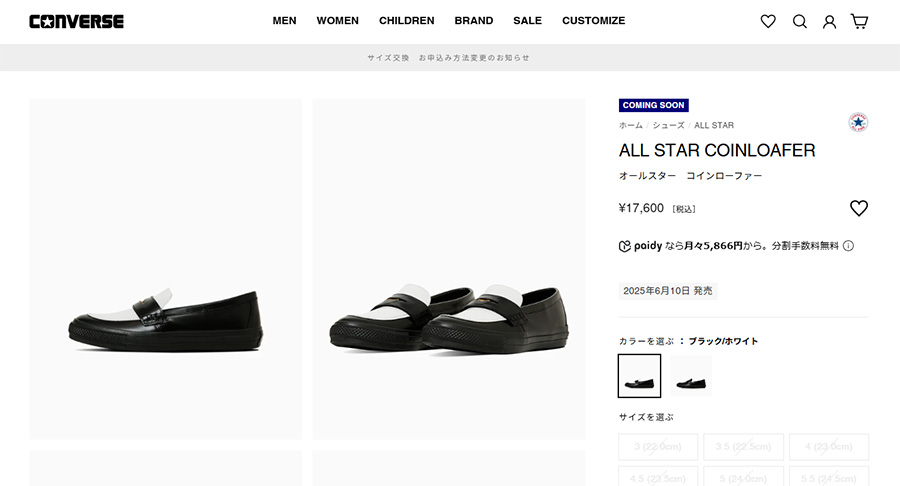This screenshot has width=900, height=486.
Task: Choose size 3.5 (22.5cm)
Action: 743,446
